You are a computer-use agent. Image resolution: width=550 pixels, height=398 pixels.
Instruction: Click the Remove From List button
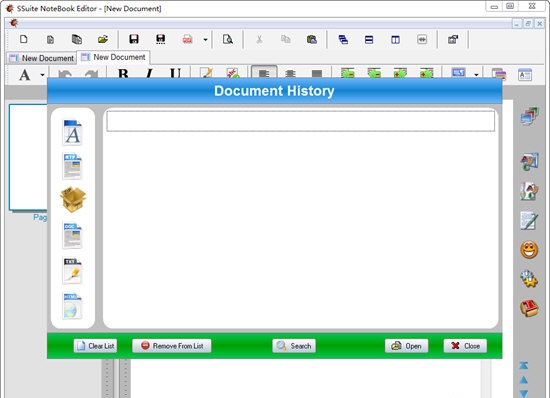pos(172,346)
